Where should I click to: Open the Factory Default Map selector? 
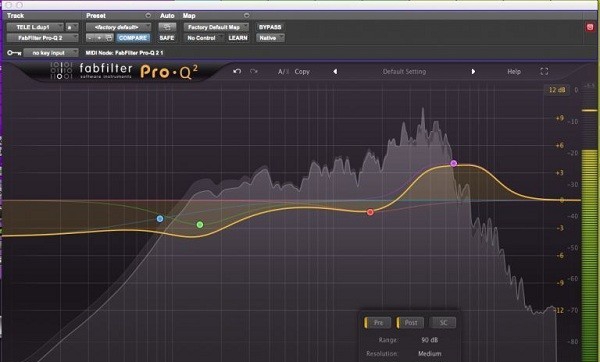(216, 27)
